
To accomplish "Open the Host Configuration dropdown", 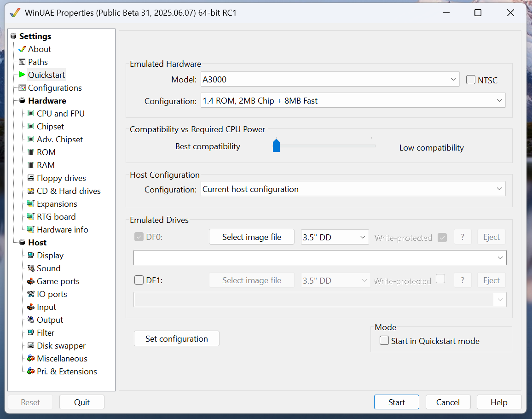I will click(353, 189).
